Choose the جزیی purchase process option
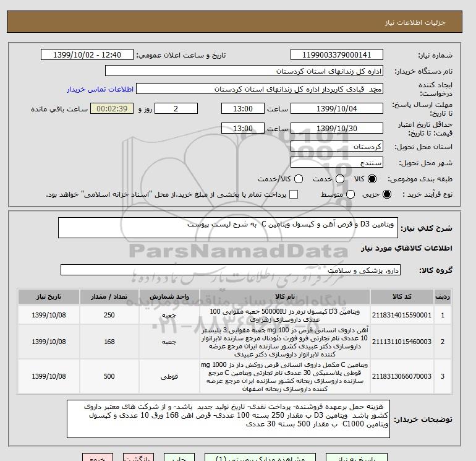 pos(387,194)
